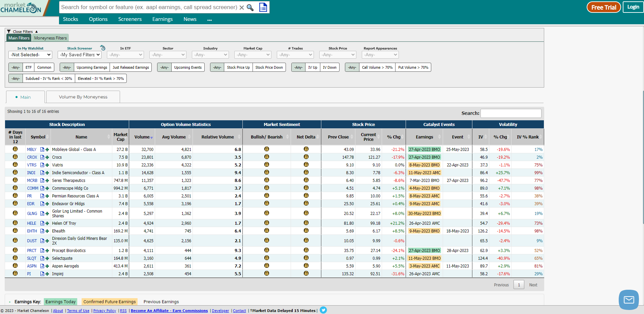Click the green plus icon in the INDI row
This screenshot has height=314, width=644.
(x=47, y=173)
